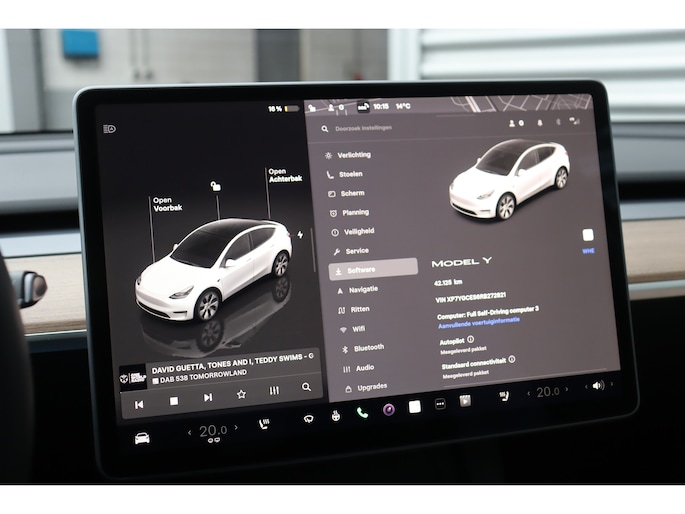Decrease passenger temperature with left chevron
685x514 pixels.
[528, 394]
